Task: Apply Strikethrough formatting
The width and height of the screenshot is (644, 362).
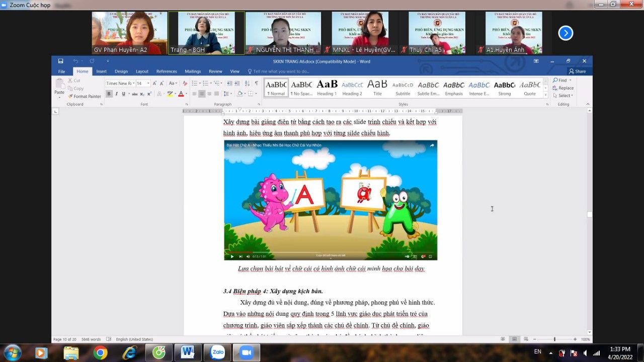Action: click(x=133, y=94)
